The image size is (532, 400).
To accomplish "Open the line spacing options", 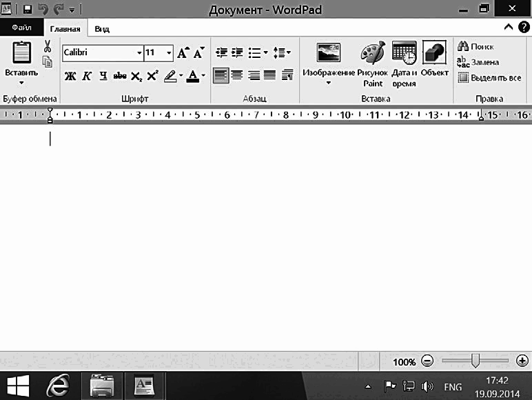I will (282, 52).
